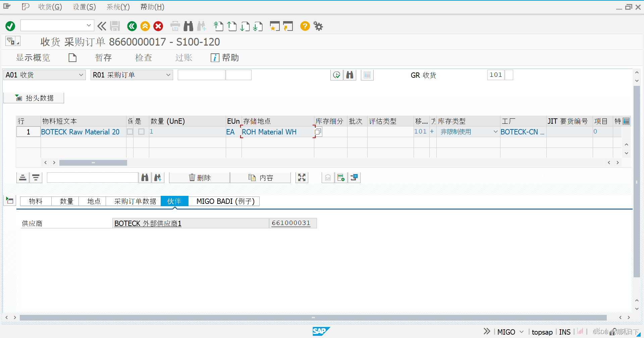Click the binoculars search icon beside Execute

pyautogui.click(x=350, y=75)
